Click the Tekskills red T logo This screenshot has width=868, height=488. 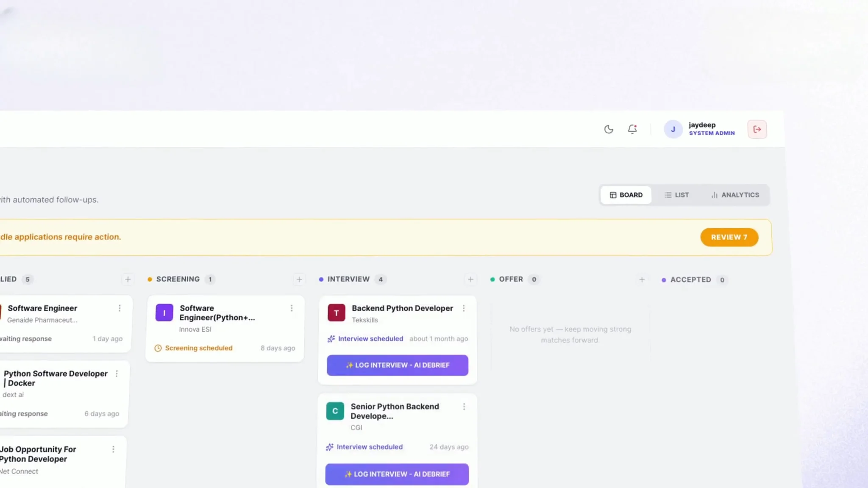pos(337,313)
